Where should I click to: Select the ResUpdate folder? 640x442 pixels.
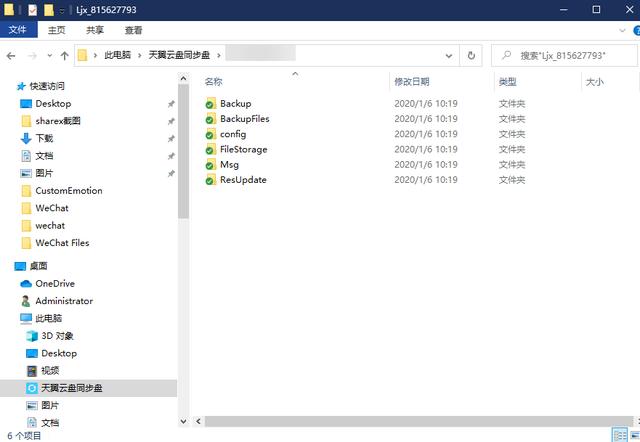pyautogui.click(x=243, y=180)
